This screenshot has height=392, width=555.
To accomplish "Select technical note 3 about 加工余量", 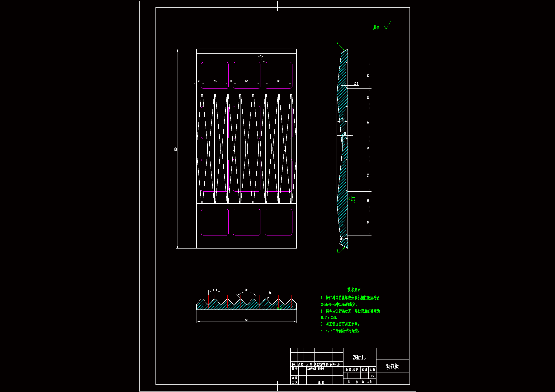I will point(340,324).
